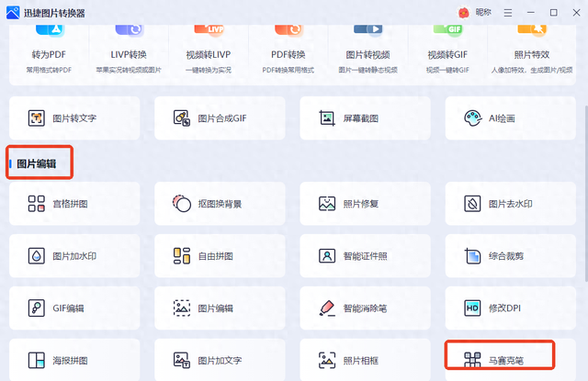Click the vertical scrollbar thumb
Screen dimensions: 588x381
[x=586, y=193]
